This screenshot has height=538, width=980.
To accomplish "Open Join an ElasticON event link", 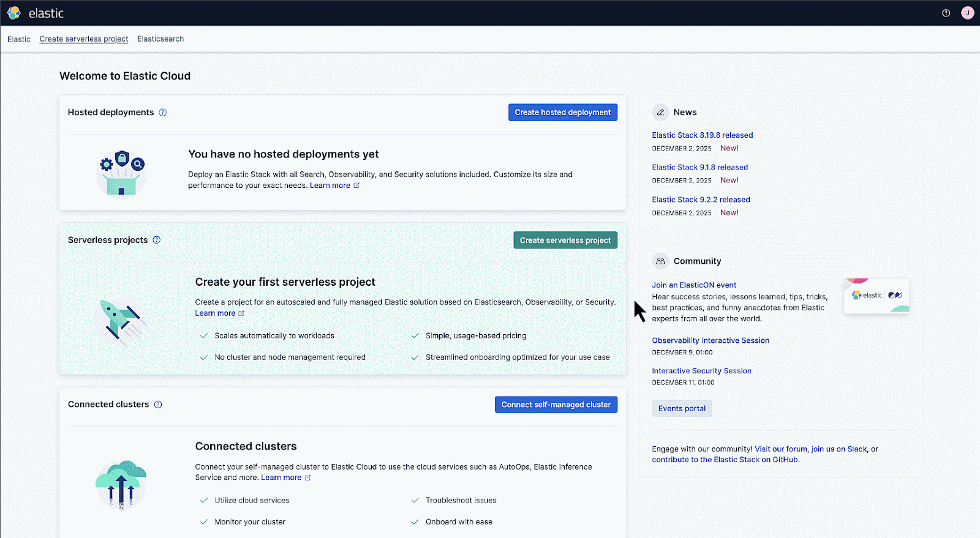I will (694, 285).
